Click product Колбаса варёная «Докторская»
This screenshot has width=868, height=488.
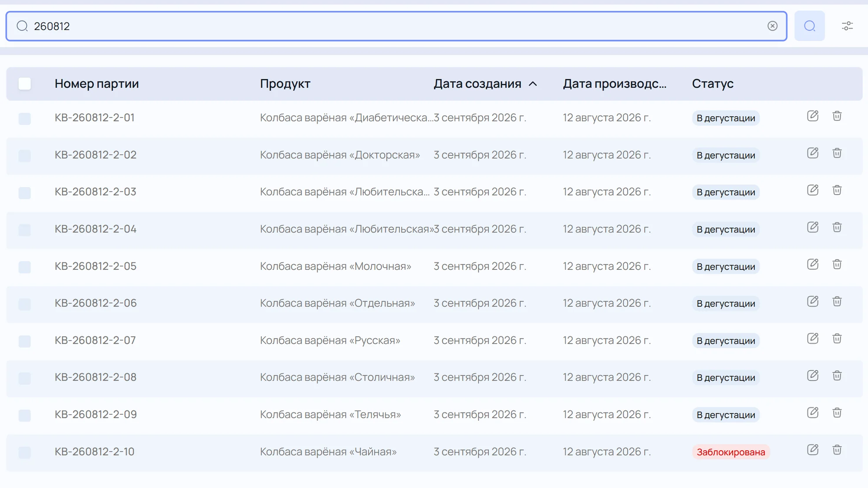pos(340,155)
